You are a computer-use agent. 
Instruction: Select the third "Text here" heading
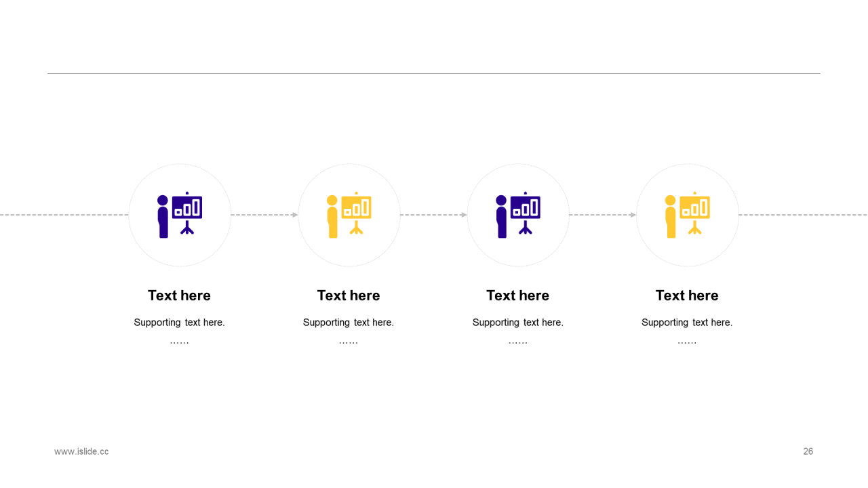517,296
